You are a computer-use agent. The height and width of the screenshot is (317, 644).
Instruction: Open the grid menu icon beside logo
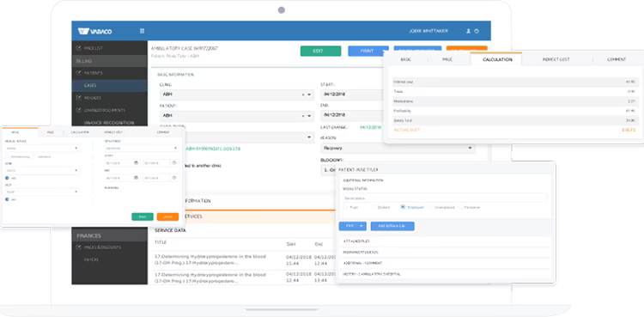coord(142,31)
